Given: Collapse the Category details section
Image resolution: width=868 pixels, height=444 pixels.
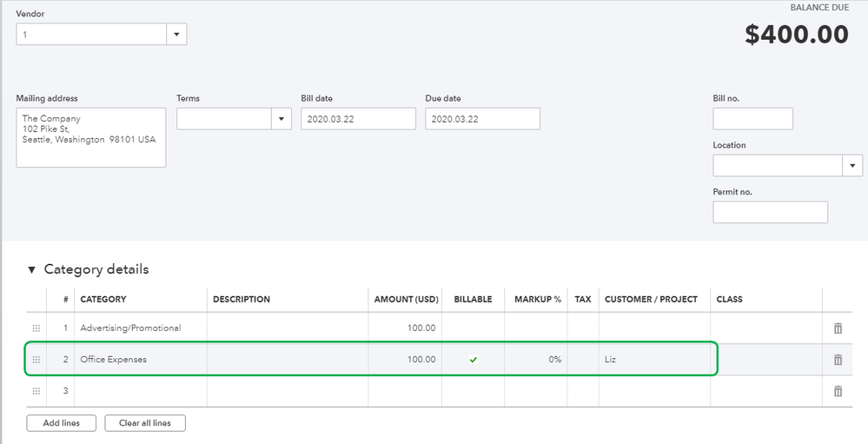Looking at the screenshot, I should [33, 269].
